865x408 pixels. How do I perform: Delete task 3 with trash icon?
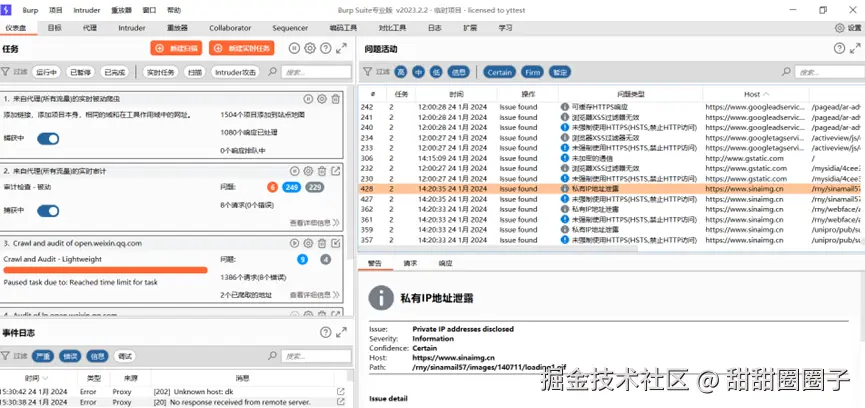tap(322, 243)
